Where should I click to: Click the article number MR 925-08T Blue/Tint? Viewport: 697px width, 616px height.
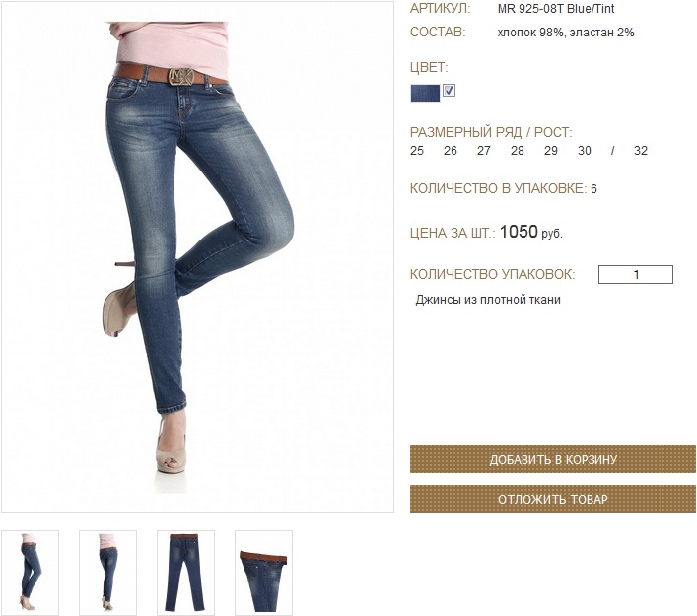556,9
